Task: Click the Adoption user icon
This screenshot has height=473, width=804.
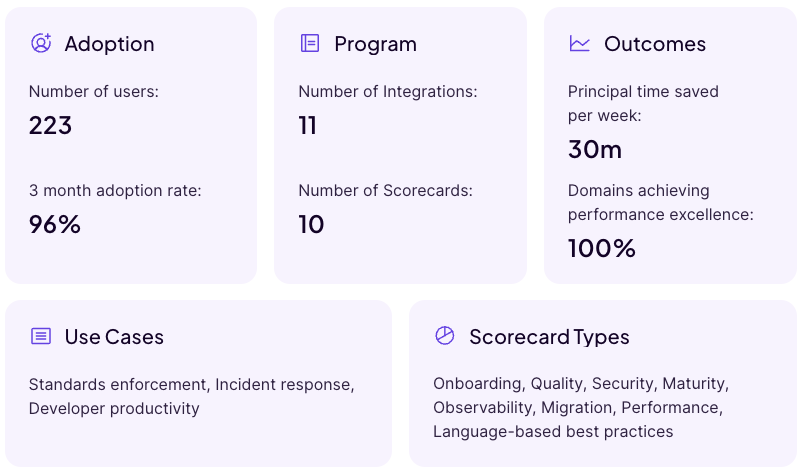Action: pyautogui.click(x=41, y=43)
